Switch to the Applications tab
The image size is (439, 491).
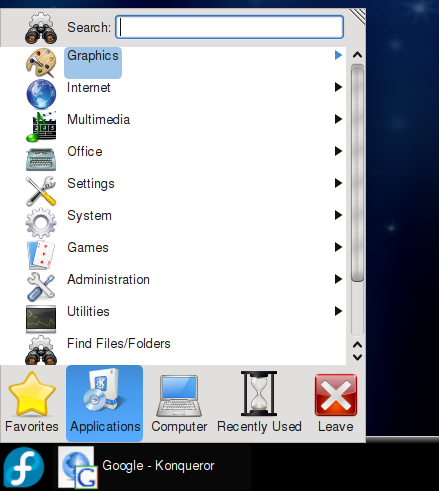pyautogui.click(x=105, y=403)
